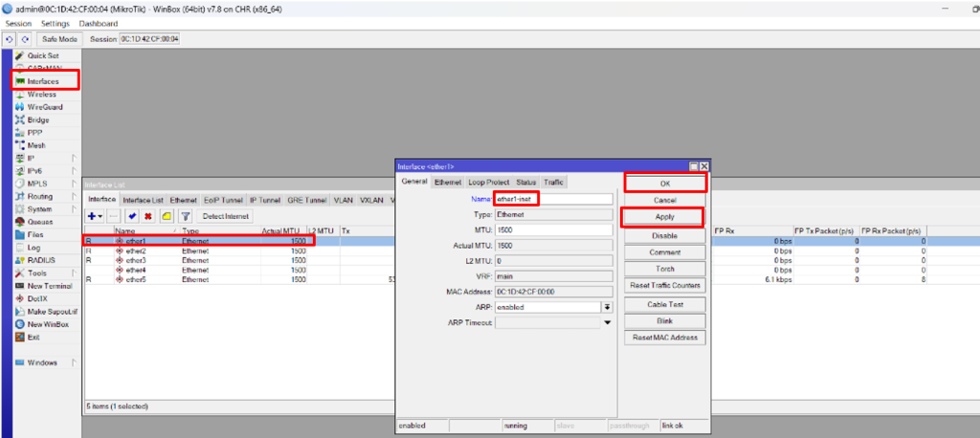Open the Settings menu
The image size is (980, 438).
pyautogui.click(x=55, y=23)
